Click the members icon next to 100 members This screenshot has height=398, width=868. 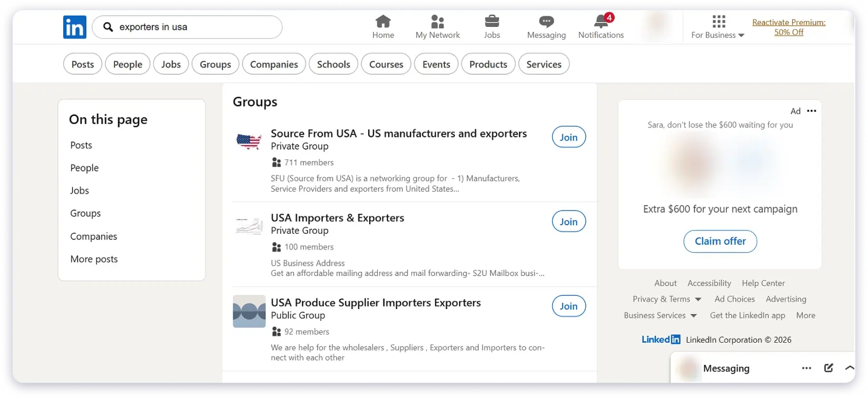276,247
